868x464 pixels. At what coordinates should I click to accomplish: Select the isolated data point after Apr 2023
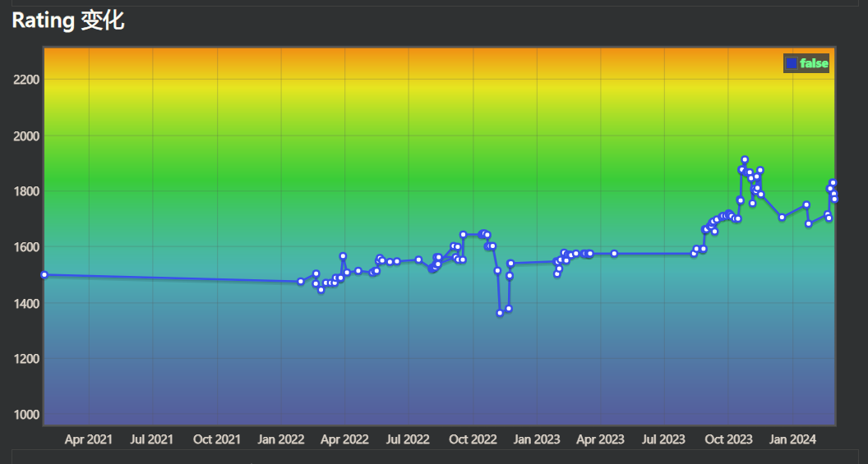pos(614,253)
